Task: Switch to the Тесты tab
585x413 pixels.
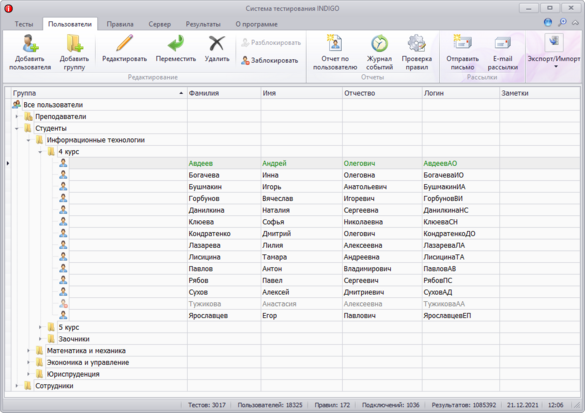Action: (24, 24)
